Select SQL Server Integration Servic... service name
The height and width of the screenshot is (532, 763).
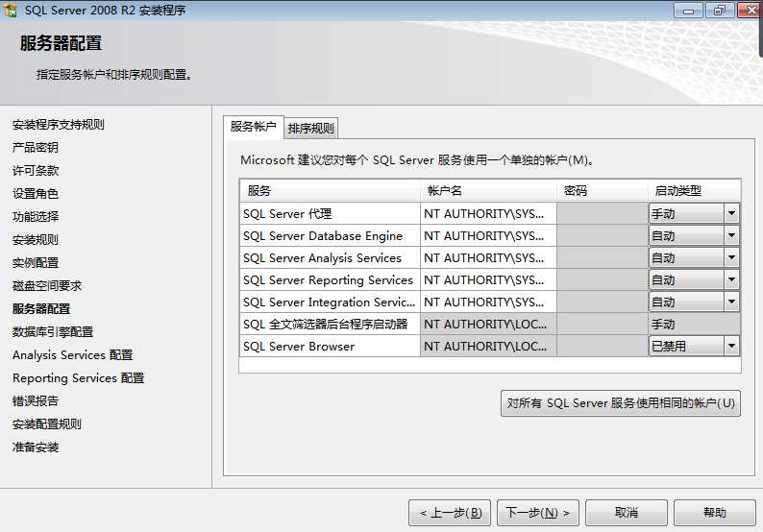point(330,302)
